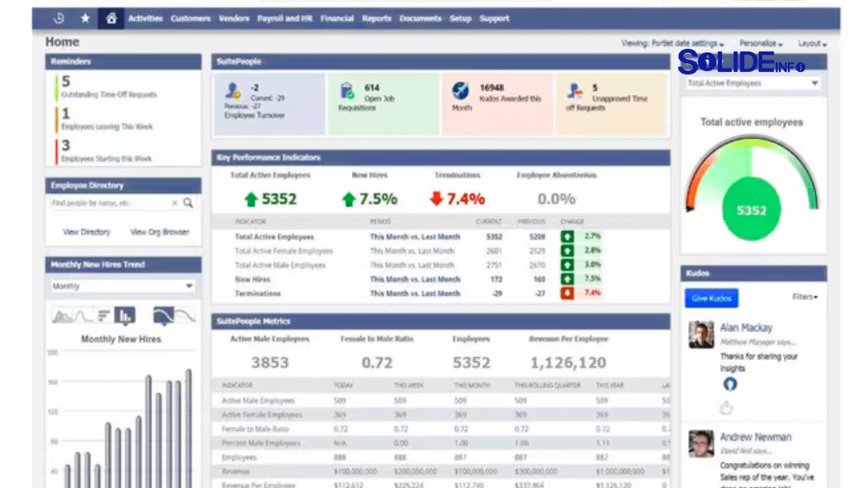Click the Employee Turnover tile icon
The image size is (868, 488).
[x=233, y=89]
